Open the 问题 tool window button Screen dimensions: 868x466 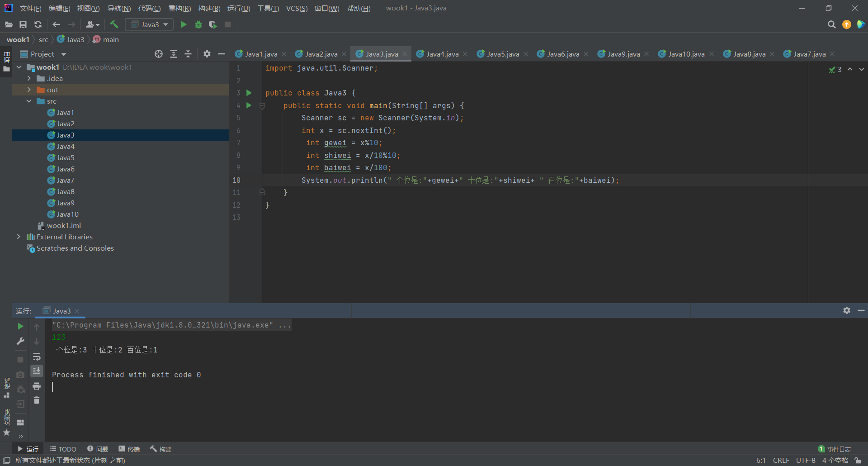click(98, 449)
